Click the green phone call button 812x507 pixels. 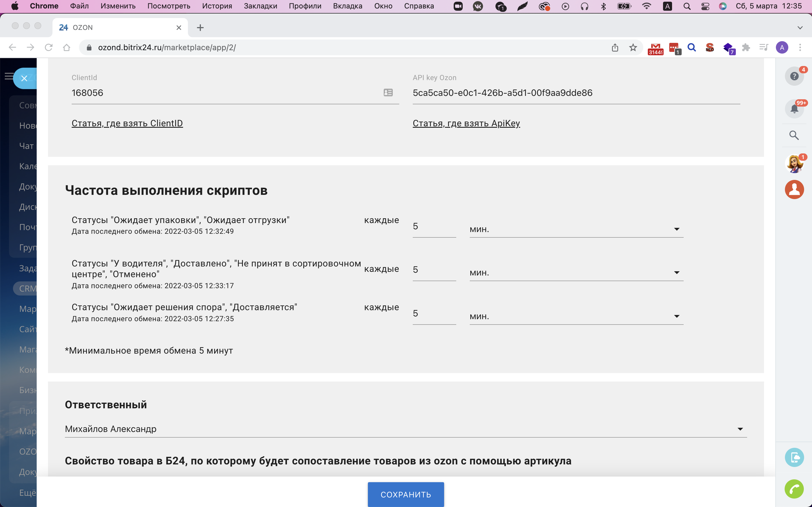[x=794, y=489]
